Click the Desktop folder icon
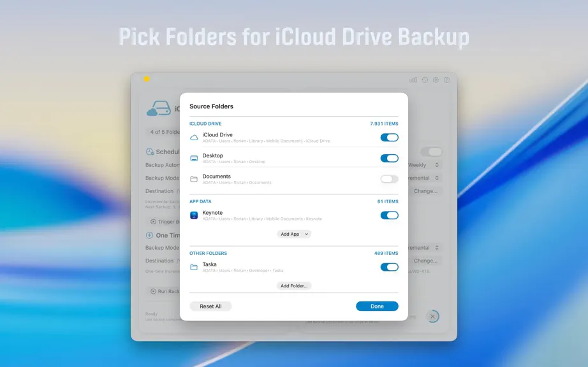The image size is (588, 367). [x=194, y=159]
